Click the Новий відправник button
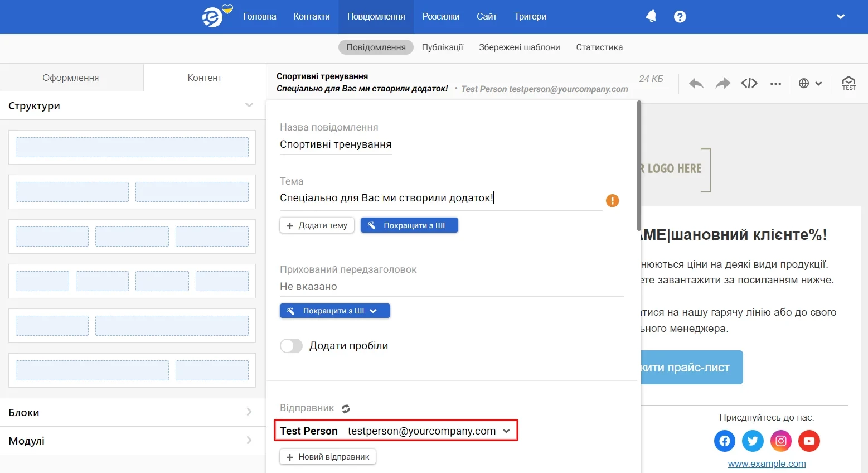Screen dimensions: 868x473 (328, 457)
